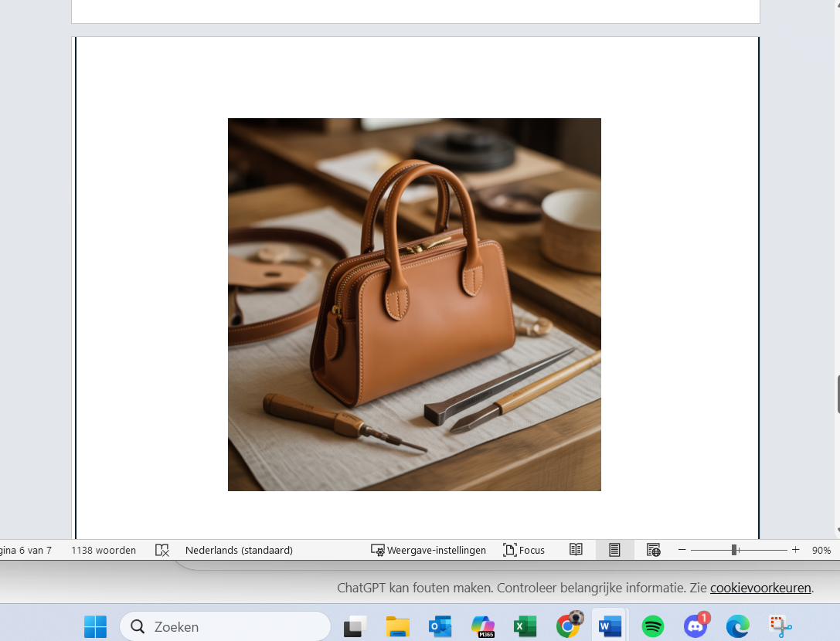The height and width of the screenshot is (641, 840).
Task: Switch to Web Layout view
Action: point(654,550)
